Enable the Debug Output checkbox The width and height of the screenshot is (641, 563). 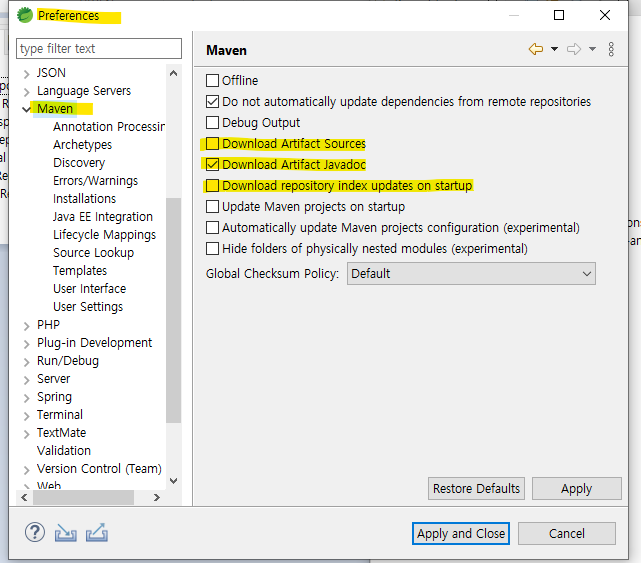point(213,123)
